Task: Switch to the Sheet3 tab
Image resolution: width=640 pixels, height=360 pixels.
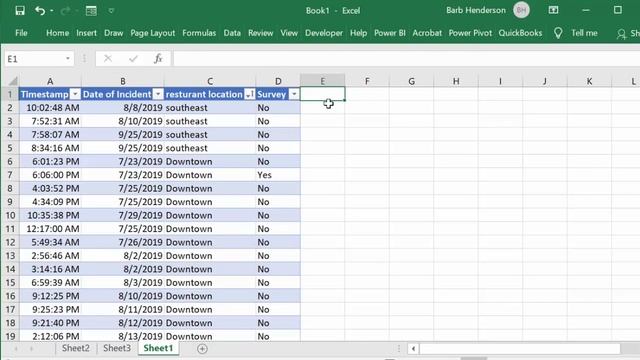Action: click(117, 348)
